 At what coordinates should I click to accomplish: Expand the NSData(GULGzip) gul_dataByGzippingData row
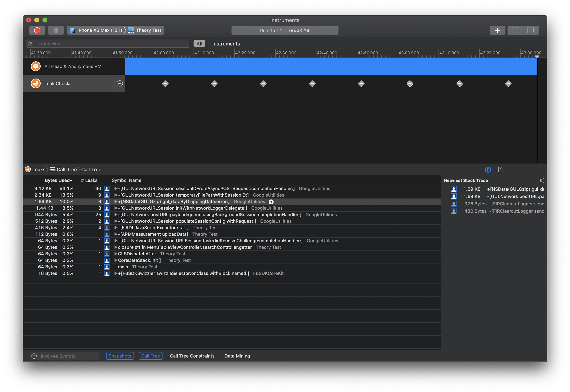point(116,201)
